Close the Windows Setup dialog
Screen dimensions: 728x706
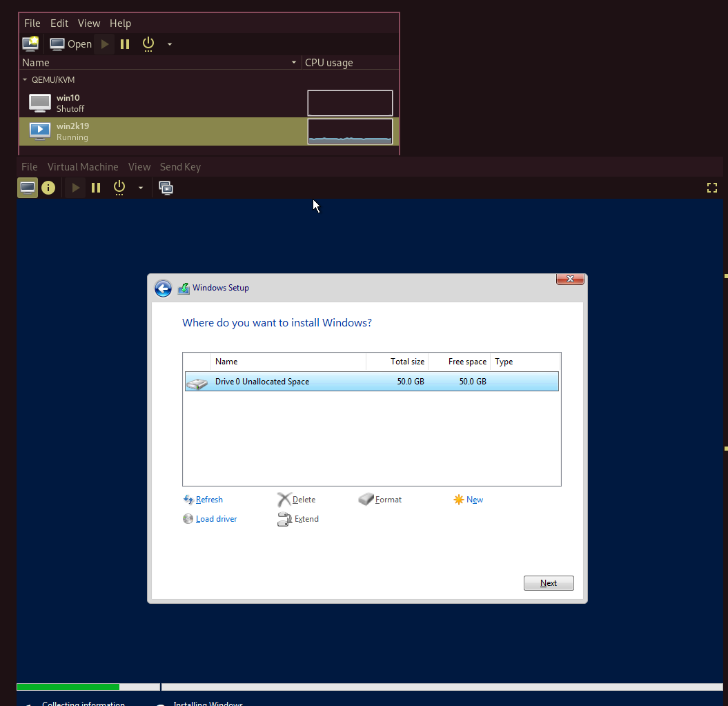pos(570,279)
